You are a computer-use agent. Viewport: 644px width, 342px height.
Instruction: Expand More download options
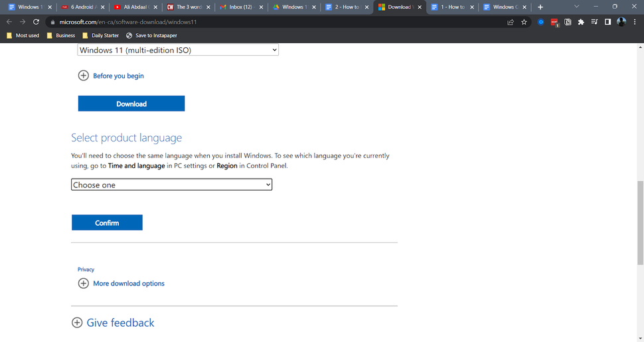tap(121, 283)
